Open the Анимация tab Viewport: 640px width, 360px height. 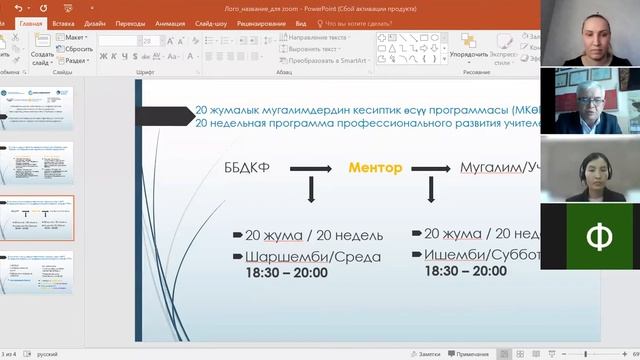click(170, 24)
